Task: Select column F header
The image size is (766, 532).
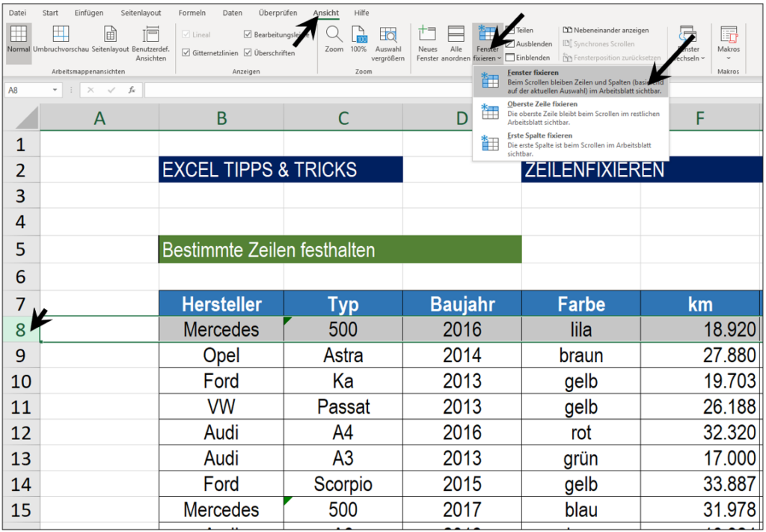Action: coord(700,117)
